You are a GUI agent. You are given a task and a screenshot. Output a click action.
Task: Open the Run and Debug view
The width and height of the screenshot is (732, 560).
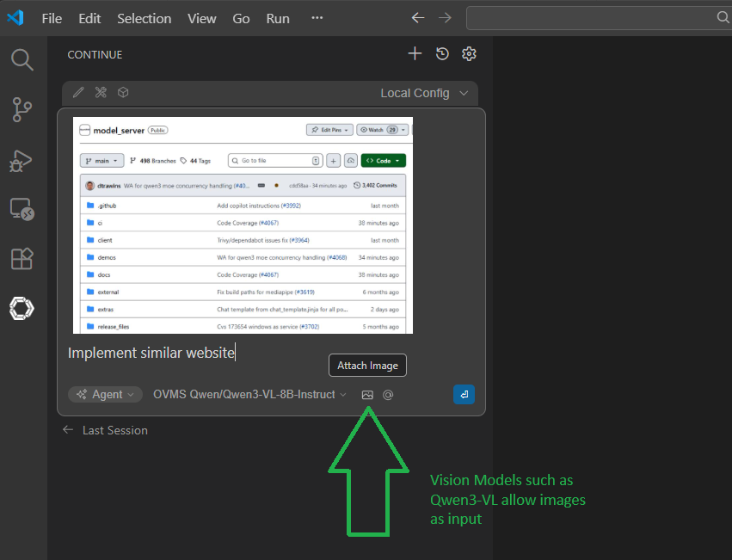(x=22, y=159)
